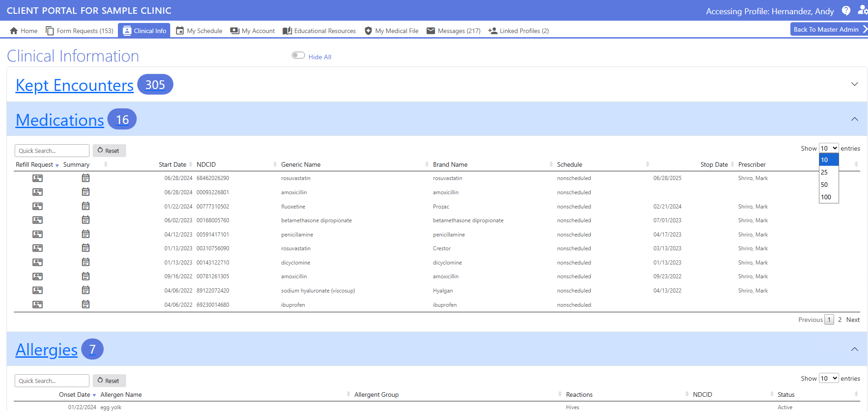Sort by Refill Request column header
The height and width of the screenshot is (411, 868).
[34, 164]
